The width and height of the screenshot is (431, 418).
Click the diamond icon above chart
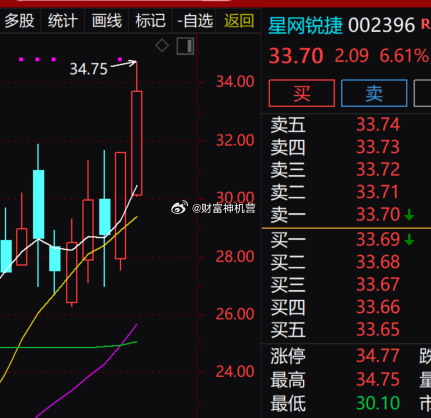tap(162, 46)
